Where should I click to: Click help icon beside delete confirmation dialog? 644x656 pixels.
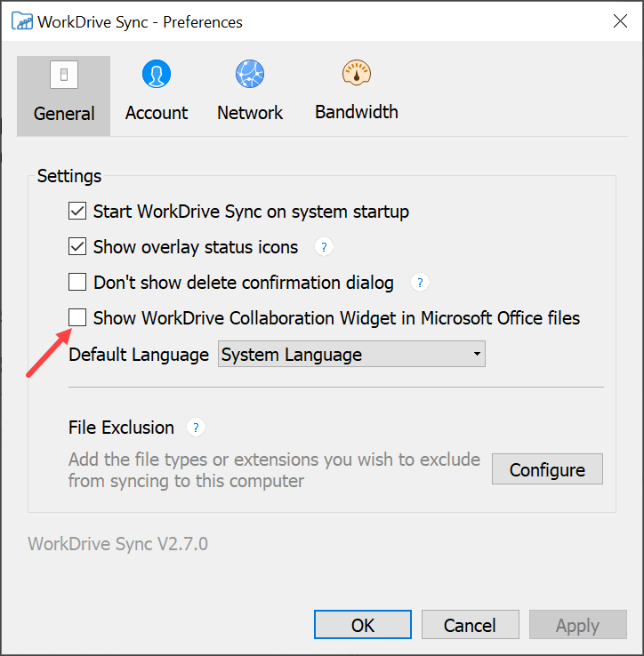pyautogui.click(x=420, y=283)
